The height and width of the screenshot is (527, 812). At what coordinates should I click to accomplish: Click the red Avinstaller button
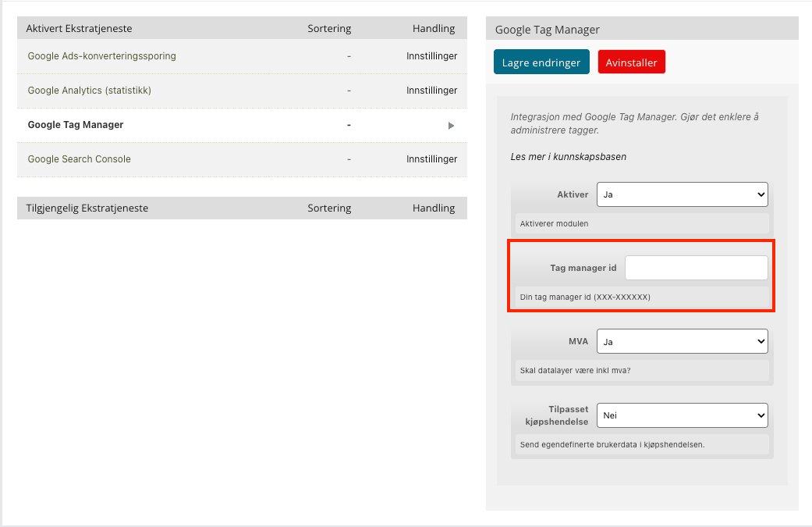point(632,62)
